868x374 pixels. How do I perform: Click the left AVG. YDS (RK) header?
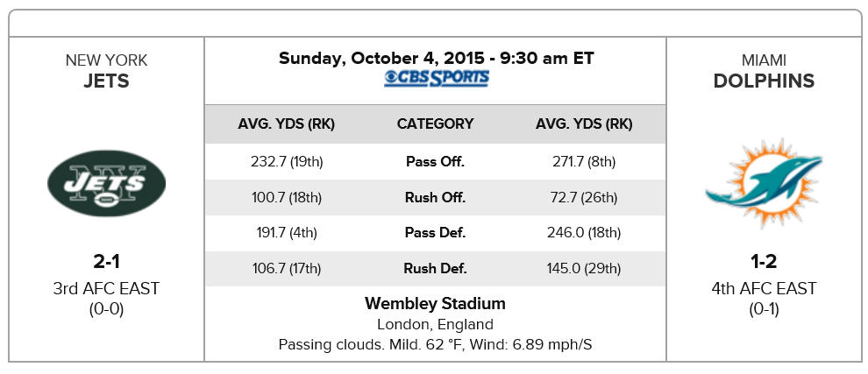(x=286, y=124)
